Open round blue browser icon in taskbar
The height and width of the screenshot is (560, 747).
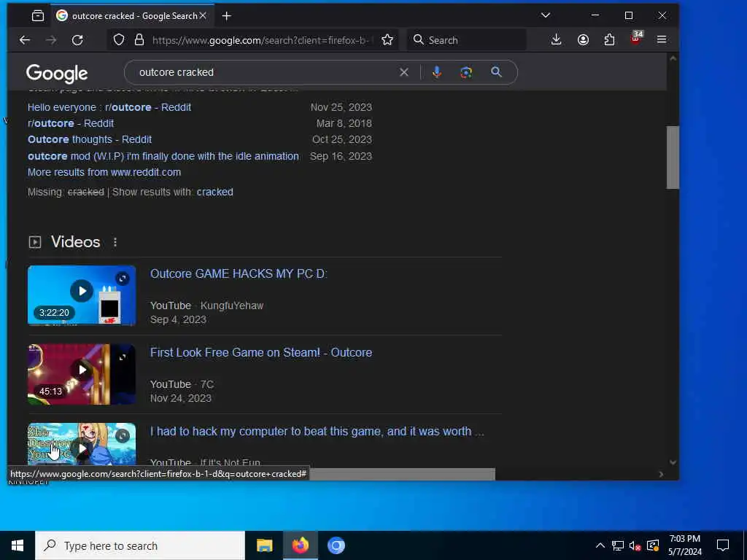[336, 545]
